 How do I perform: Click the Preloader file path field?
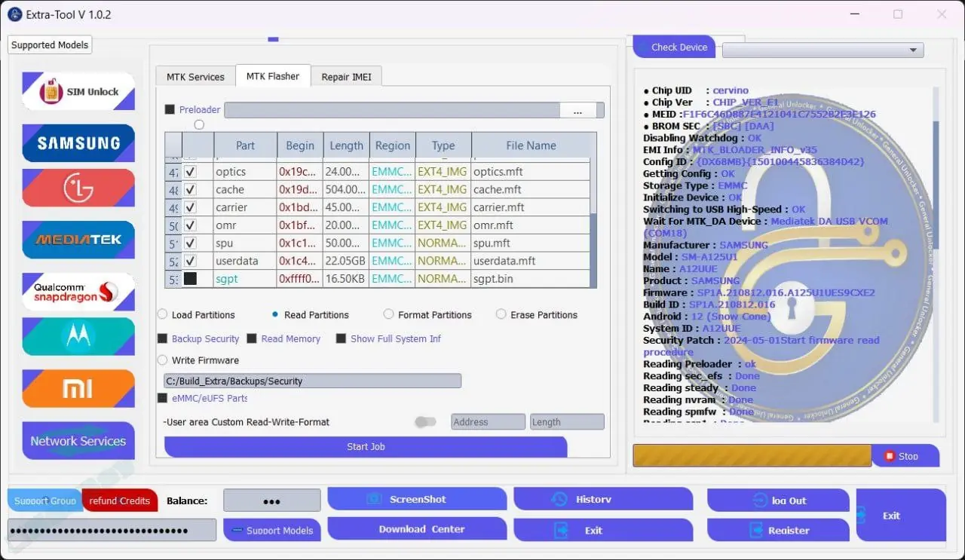pos(392,111)
